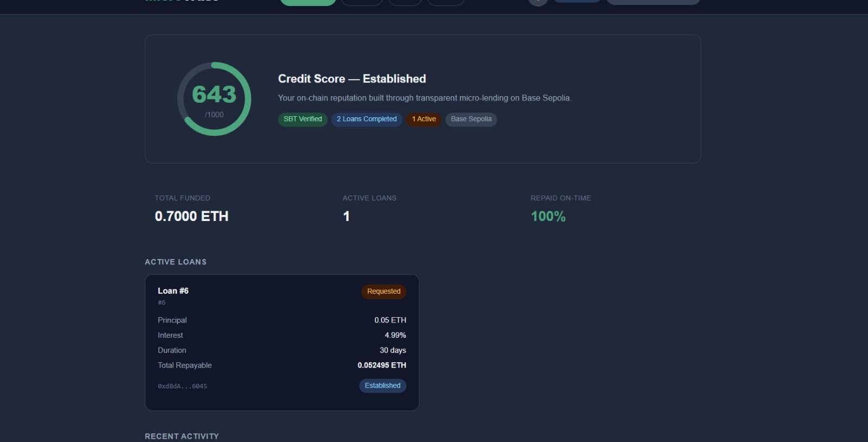
Task: Open the Loan #6 card title
Action: pos(173,291)
